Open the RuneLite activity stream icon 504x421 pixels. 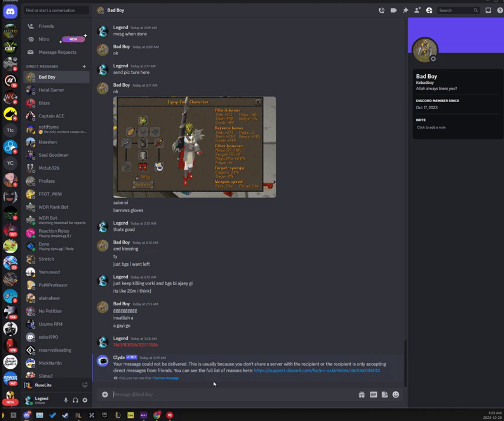[85, 385]
